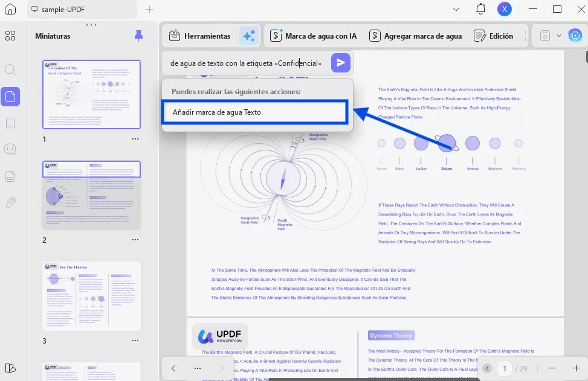Click the Dynamo Theory heading
The width and height of the screenshot is (588, 381).
[x=391, y=336]
